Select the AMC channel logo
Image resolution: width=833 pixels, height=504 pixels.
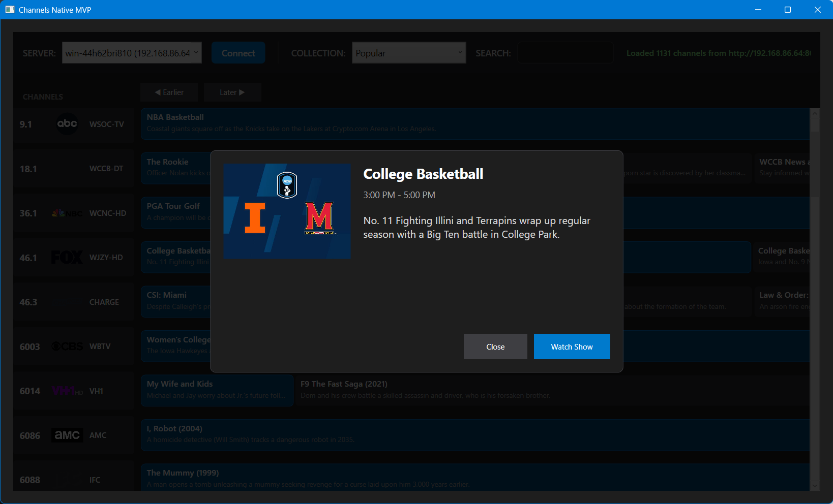coord(67,435)
